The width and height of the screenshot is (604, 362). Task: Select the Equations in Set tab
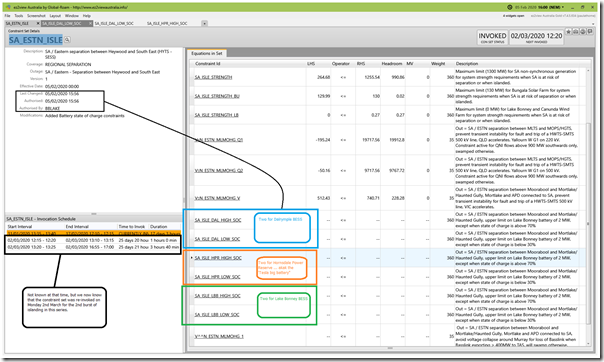tap(207, 53)
